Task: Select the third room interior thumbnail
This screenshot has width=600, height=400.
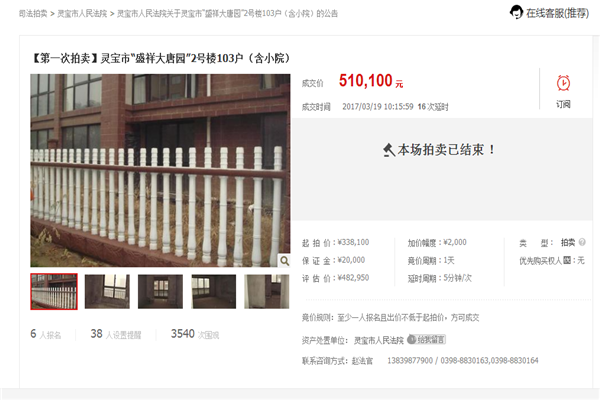Action: (x=160, y=292)
